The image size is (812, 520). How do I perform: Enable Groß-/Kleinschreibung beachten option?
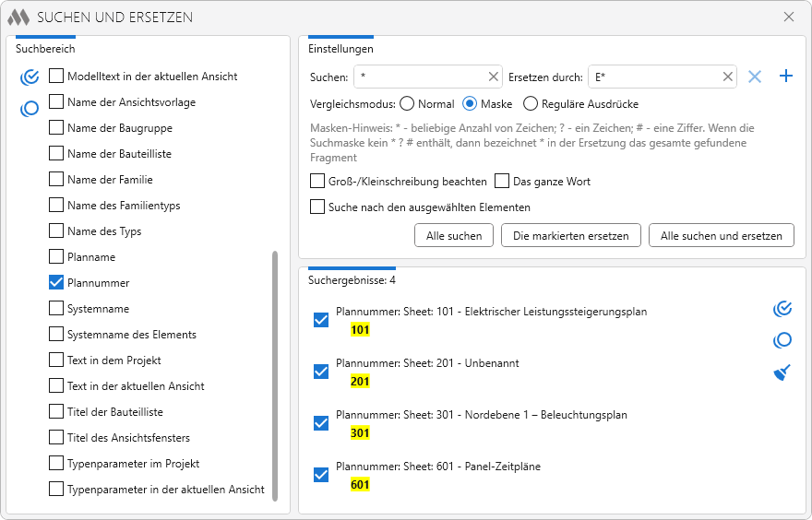coord(317,182)
